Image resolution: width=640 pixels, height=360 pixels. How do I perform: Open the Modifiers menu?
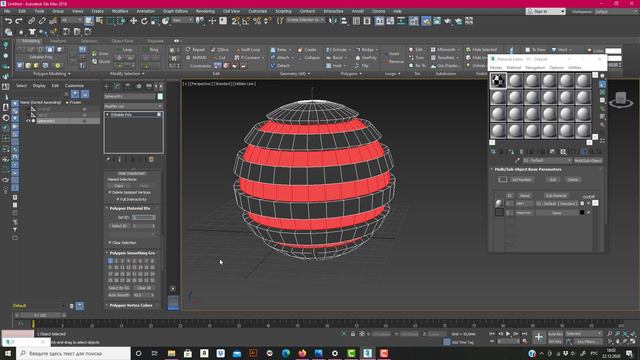pyautogui.click(x=120, y=11)
